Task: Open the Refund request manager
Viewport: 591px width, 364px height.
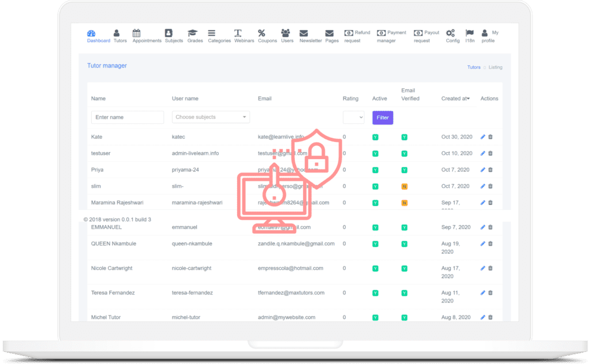Action: (356, 36)
